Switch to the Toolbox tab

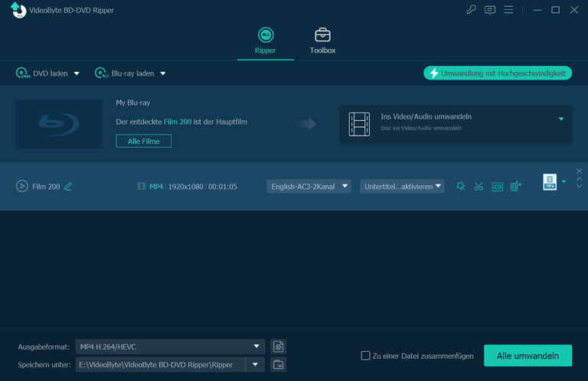[x=322, y=41]
